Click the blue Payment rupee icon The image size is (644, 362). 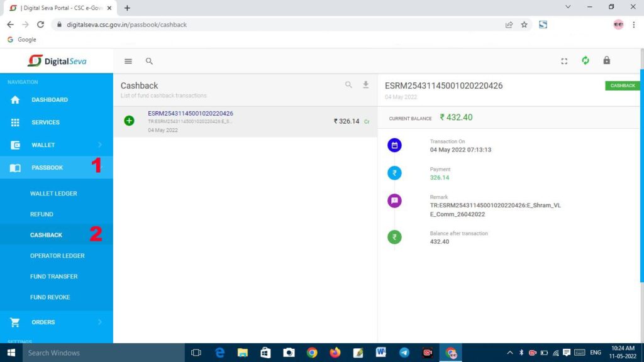coord(394,173)
